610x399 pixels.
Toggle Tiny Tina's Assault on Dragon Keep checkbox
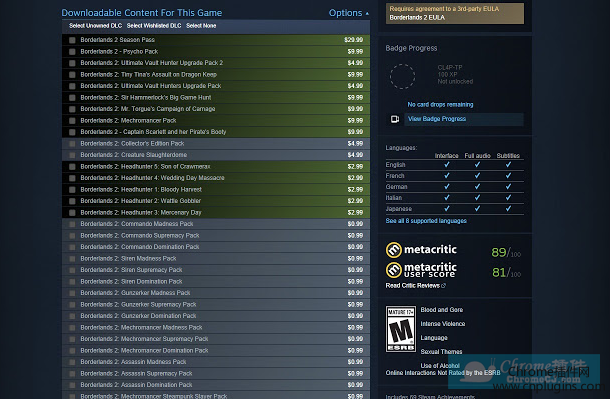click(72, 75)
